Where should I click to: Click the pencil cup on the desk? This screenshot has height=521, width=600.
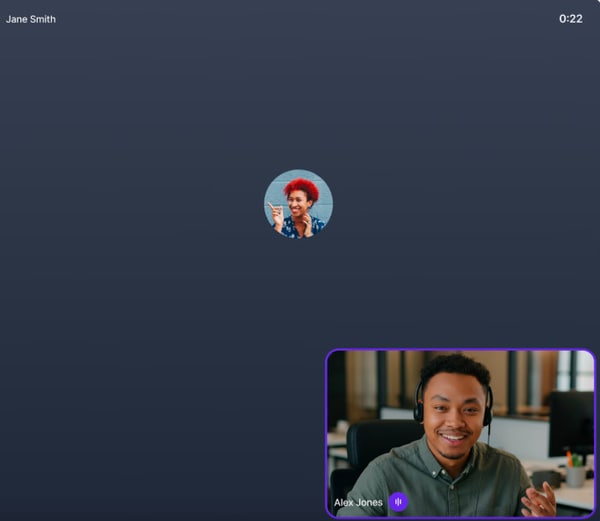[x=575, y=472]
